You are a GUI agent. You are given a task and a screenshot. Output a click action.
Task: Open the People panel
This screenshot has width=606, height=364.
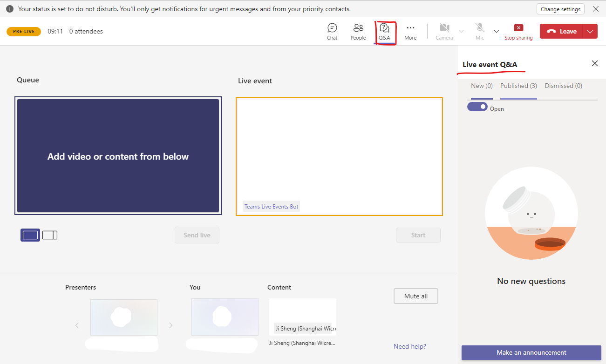tap(358, 31)
